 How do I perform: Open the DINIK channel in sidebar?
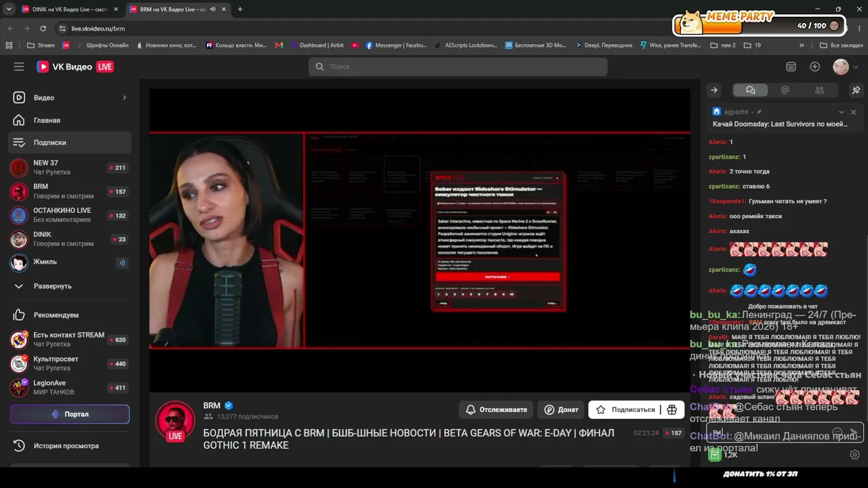[69, 239]
